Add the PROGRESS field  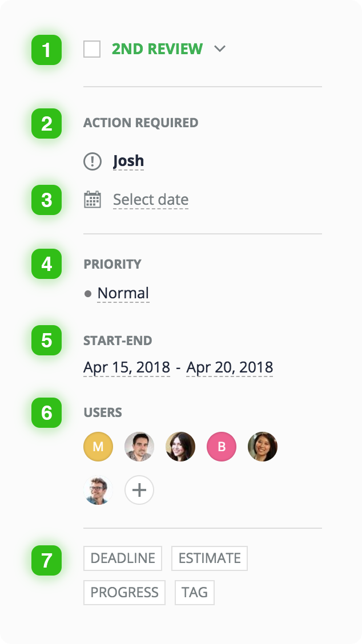point(124,592)
